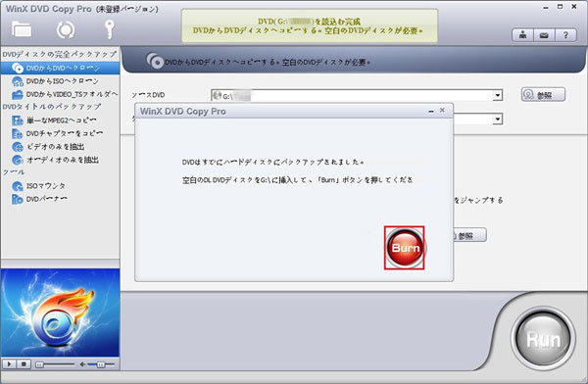The image size is (588, 384).
Task: Select DVDチャプターをコピー option
Action: [x=65, y=133]
